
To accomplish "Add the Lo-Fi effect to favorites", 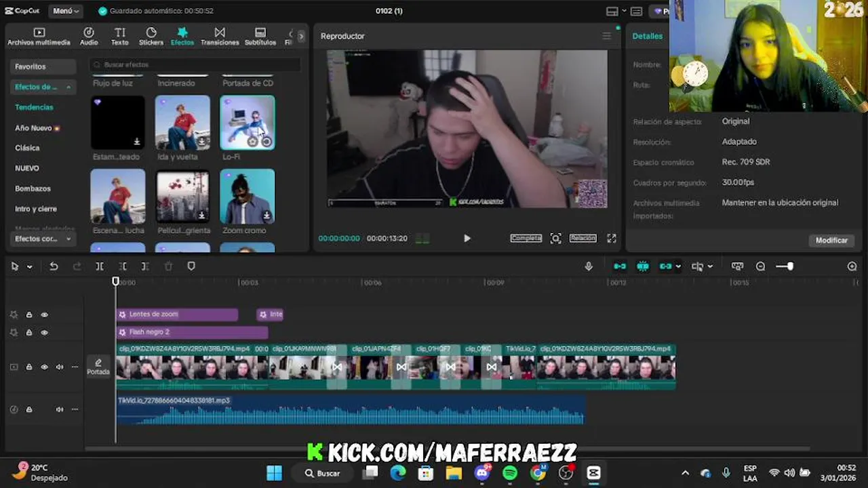I will click(253, 142).
